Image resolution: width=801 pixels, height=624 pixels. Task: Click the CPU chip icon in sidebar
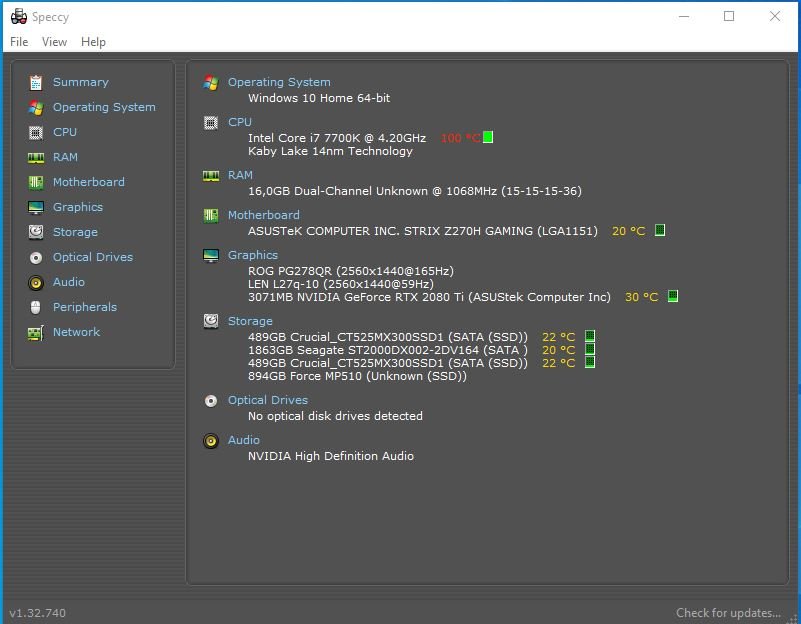click(x=36, y=132)
